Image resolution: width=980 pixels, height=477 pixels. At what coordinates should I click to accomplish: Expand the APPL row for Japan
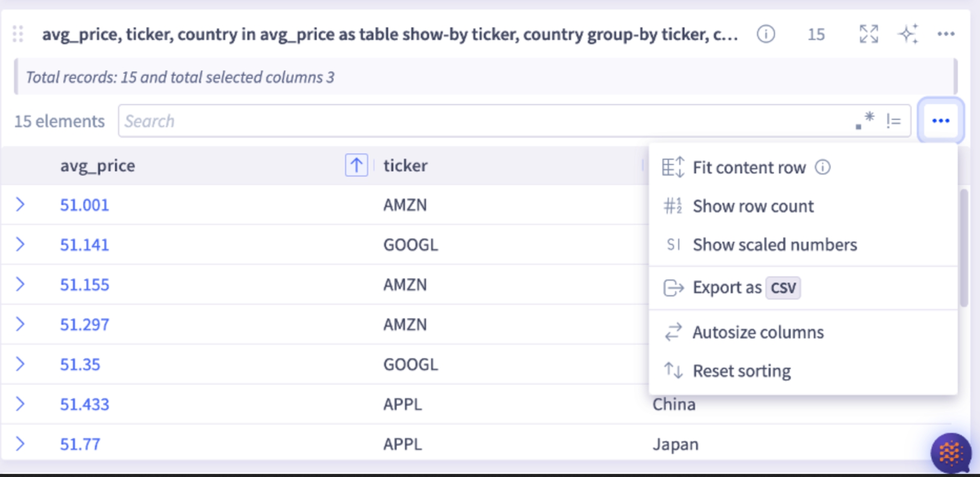tap(21, 444)
